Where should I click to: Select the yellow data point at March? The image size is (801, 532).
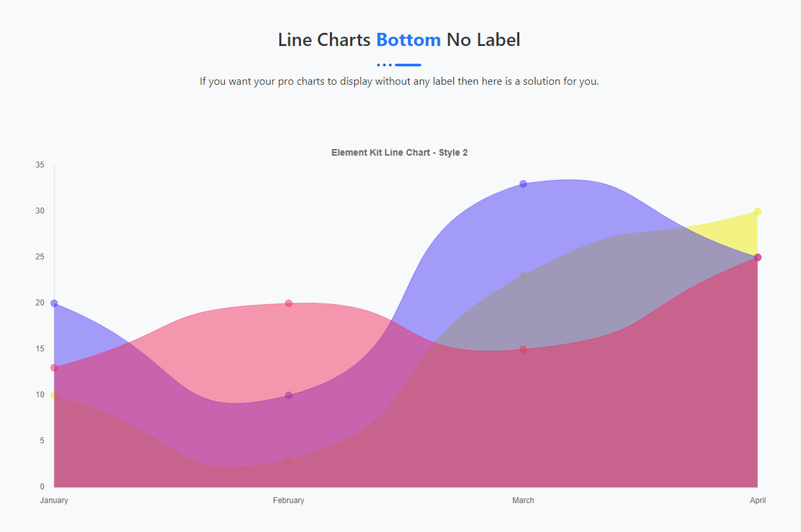(x=523, y=276)
